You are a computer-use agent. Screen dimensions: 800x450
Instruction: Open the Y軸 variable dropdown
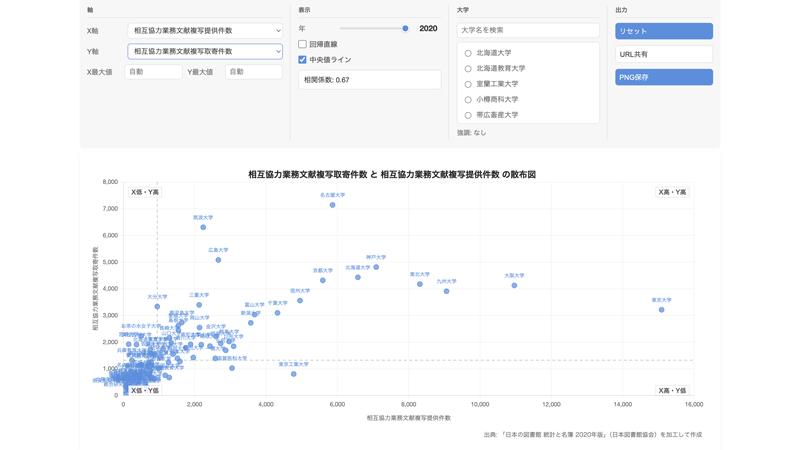[205, 51]
